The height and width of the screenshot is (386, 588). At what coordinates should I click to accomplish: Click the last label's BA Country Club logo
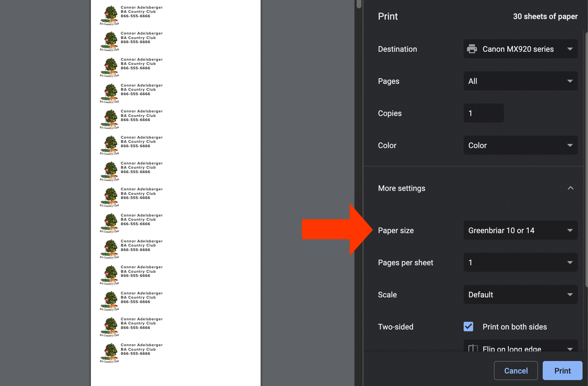pos(109,353)
